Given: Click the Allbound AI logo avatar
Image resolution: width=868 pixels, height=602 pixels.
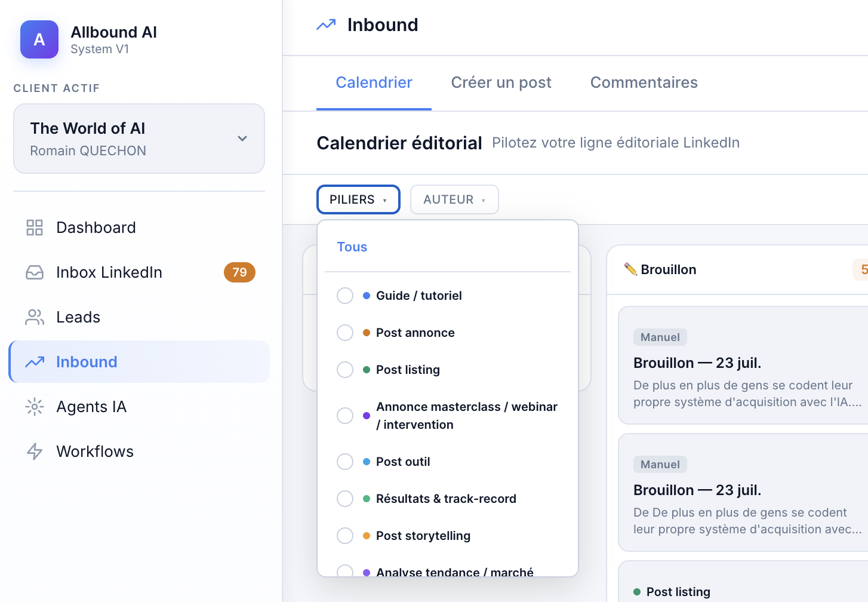Looking at the screenshot, I should click(x=39, y=39).
